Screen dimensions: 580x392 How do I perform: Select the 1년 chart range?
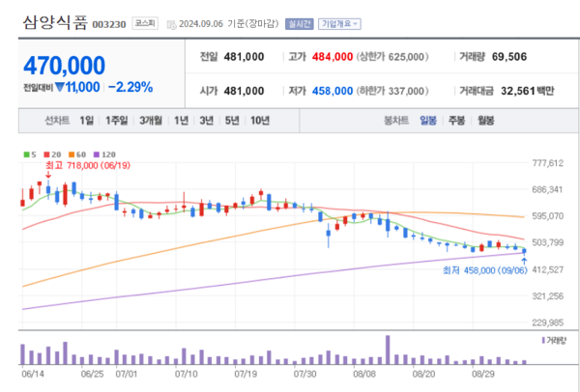tap(181, 121)
